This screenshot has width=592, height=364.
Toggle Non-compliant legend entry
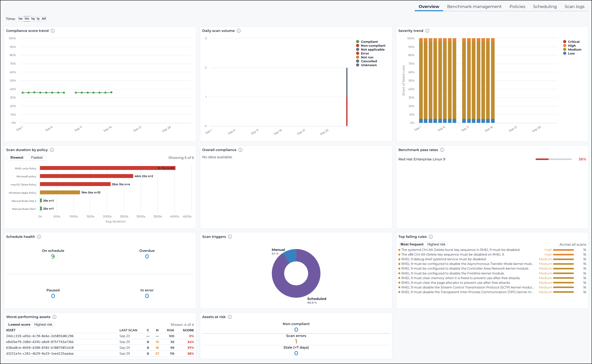point(371,46)
